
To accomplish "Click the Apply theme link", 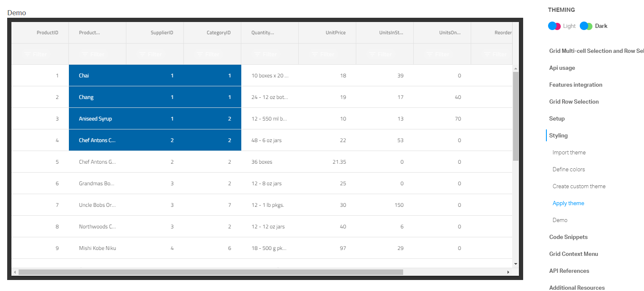I will pos(568,203).
